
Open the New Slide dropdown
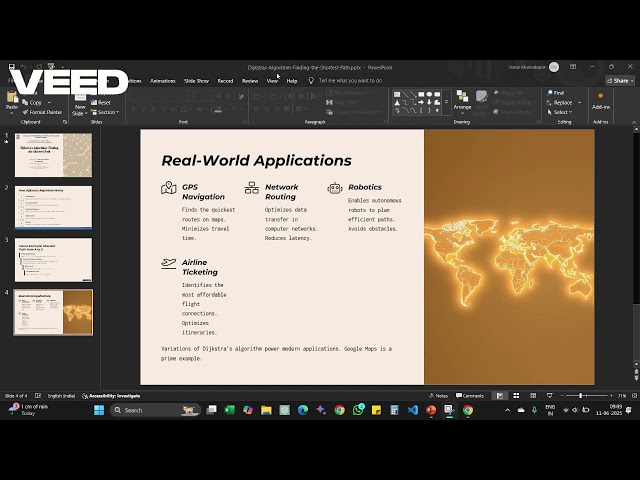(x=80, y=112)
